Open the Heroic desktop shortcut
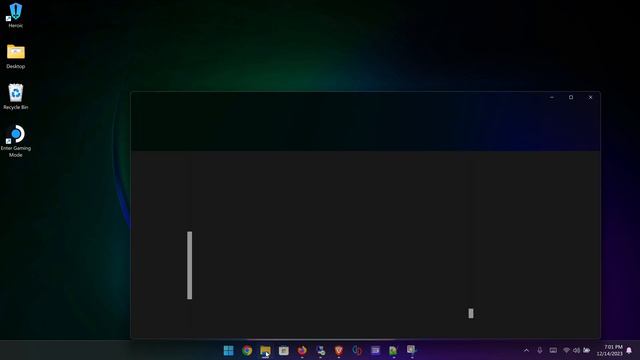Viewport: 640px width, 360px height. pyautogui.click(x=16, y=16)
